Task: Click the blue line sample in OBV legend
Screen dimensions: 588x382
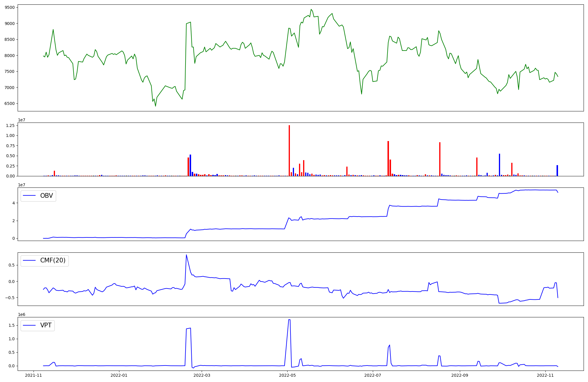Action: (x=29, y=196)
